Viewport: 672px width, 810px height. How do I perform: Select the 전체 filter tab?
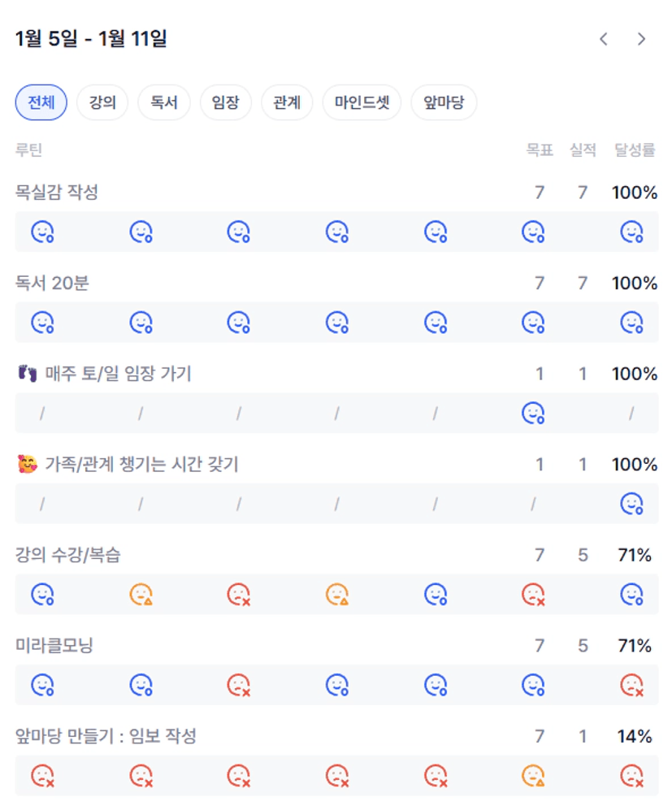tap(41, 103)
